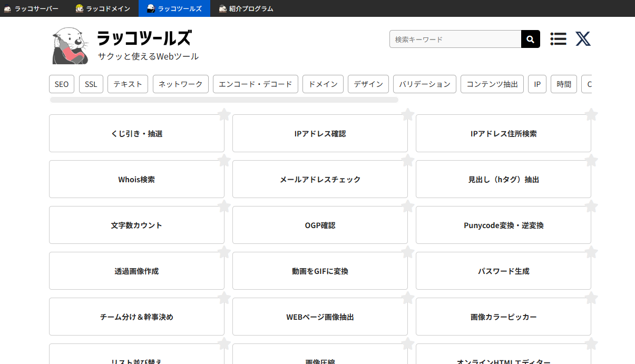
Task: Click the magnifying glass search button
Action: pyautogui.click(x=530, y=40)
